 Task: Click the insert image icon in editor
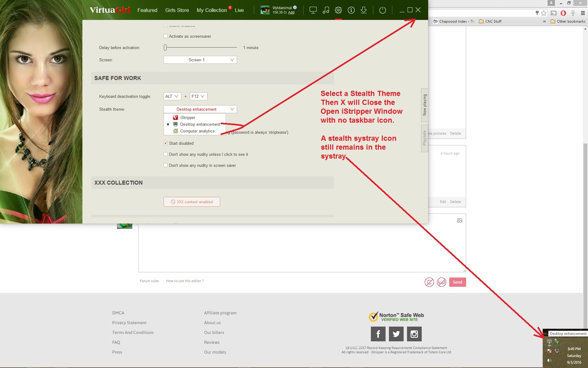point(460,220)
